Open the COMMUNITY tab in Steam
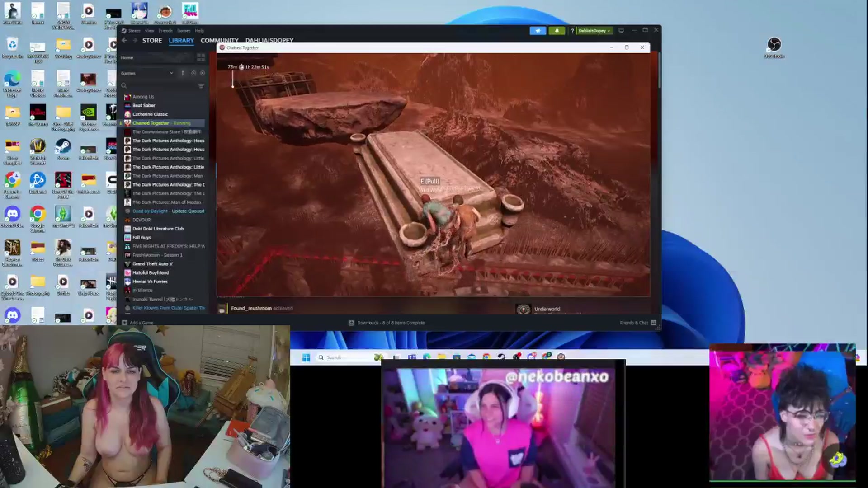868x488 pixels. (219, 40)
